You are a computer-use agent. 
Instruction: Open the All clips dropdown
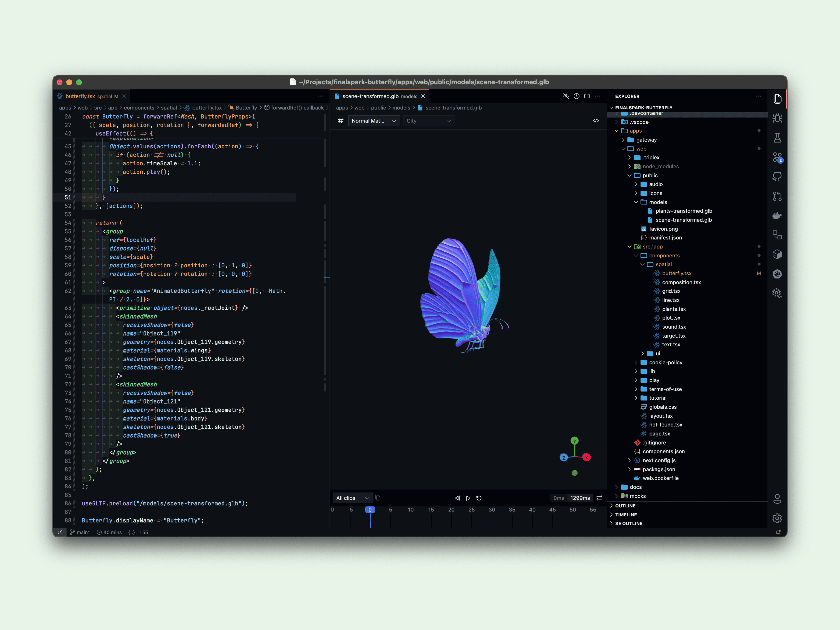[x=352, y=498]
